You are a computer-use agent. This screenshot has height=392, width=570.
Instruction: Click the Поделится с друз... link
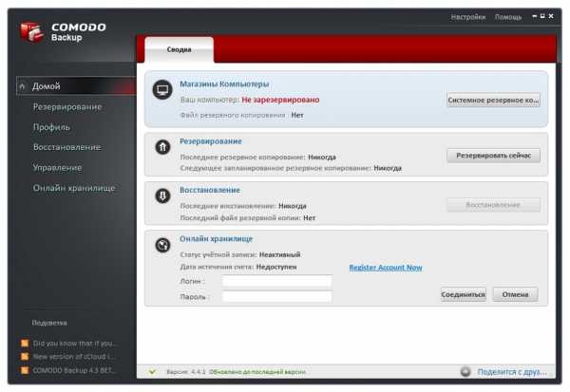pos(512,372)
